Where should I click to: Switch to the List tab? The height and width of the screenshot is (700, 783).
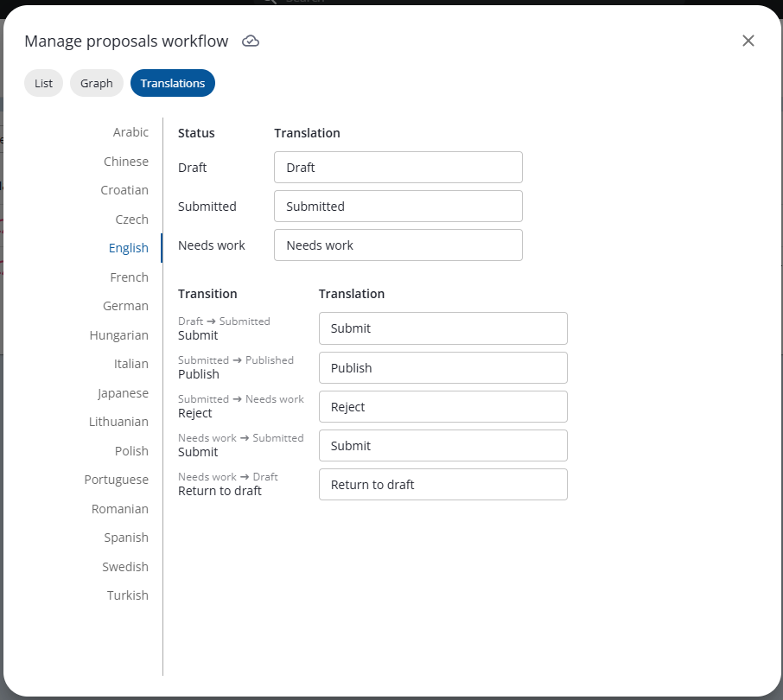(43, 83)
